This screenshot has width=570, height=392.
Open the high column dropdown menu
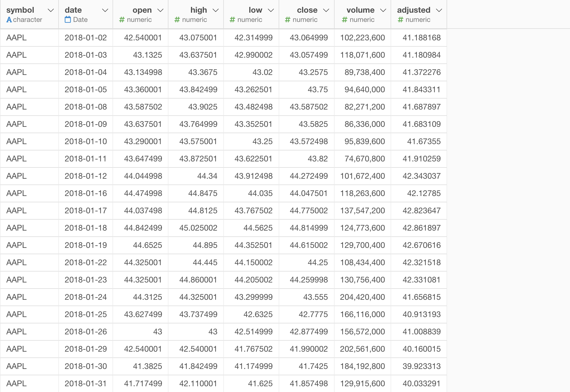(215, 10)
